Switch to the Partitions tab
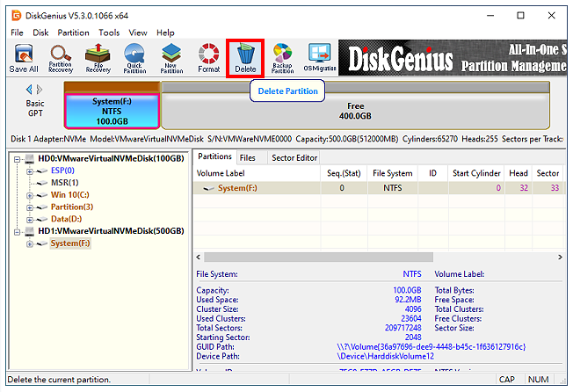The image size is (573, 392). 214,156
